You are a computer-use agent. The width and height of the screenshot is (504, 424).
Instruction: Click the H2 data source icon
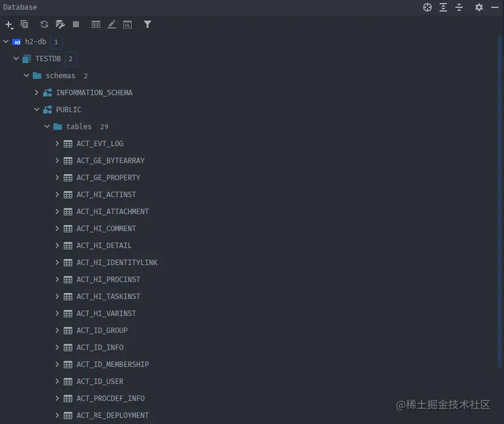coord(16,42)
